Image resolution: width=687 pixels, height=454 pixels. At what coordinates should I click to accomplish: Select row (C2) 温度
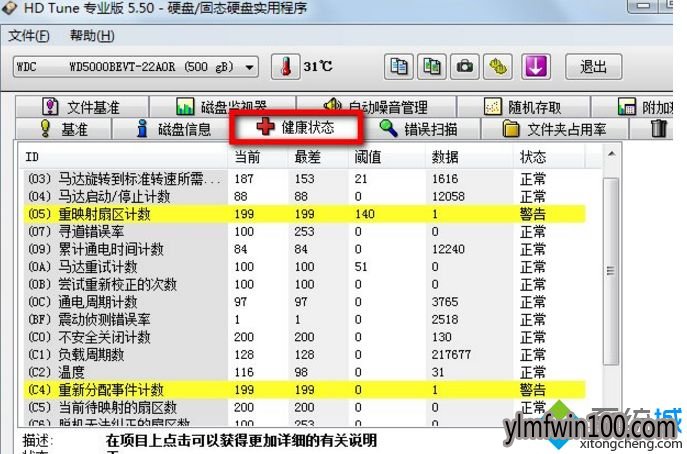[x=304, y=372]
